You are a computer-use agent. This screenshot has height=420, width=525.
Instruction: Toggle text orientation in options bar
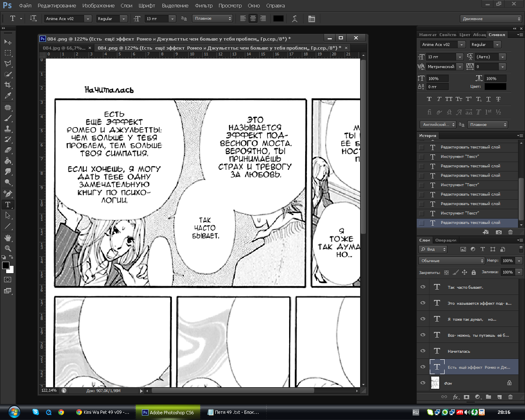34,18
